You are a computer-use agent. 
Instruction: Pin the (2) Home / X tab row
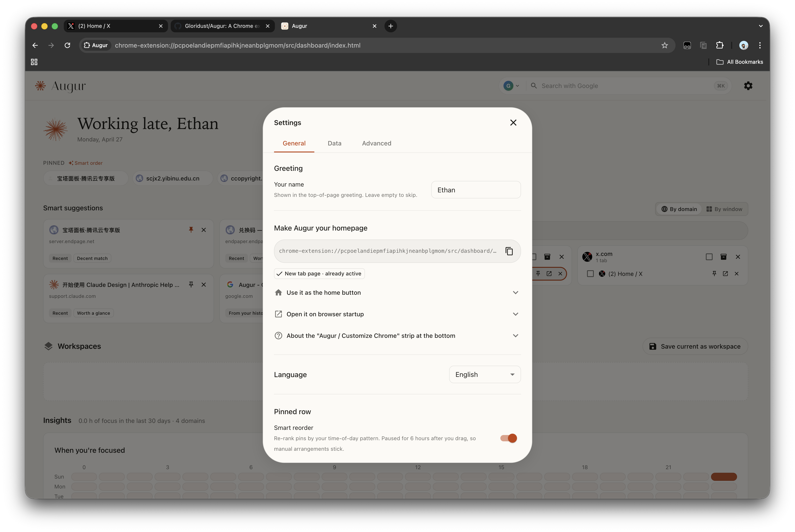point(714,273)
